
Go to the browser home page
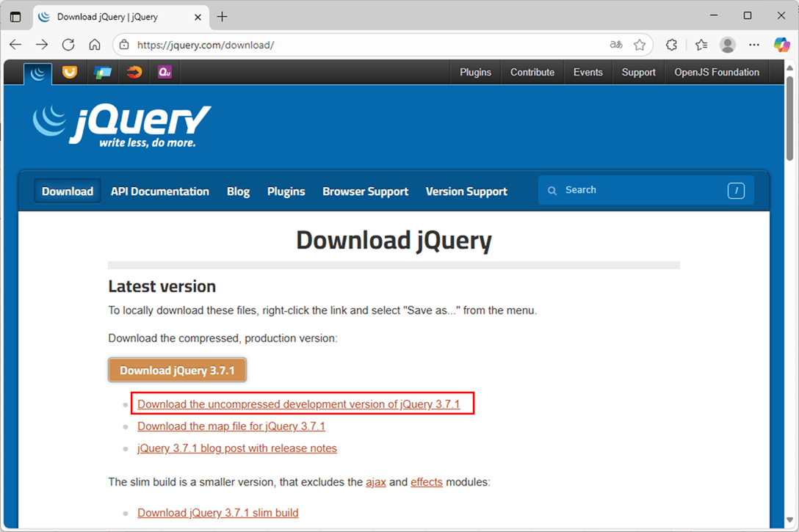click(95, 45)
